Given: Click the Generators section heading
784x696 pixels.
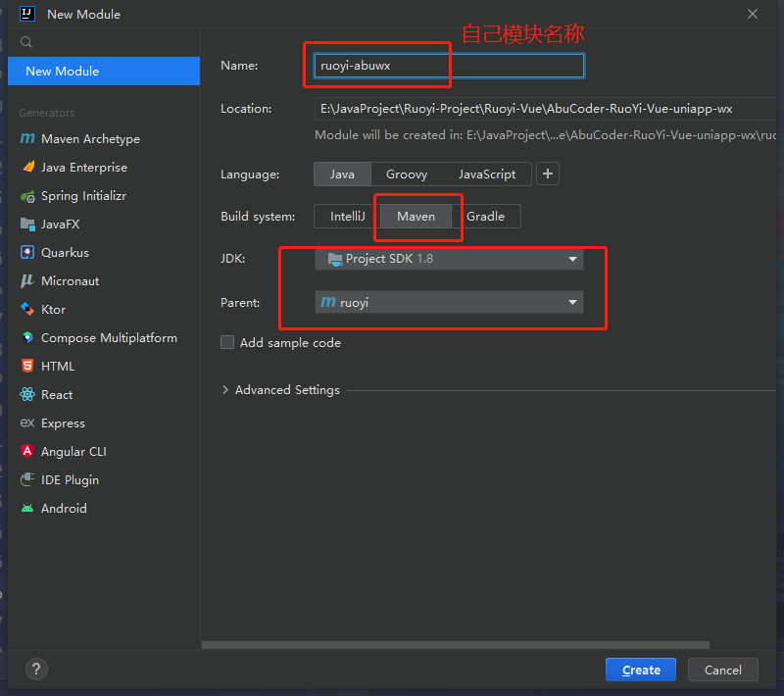Looking at the screenshot, I should click(x=46, y=113).
